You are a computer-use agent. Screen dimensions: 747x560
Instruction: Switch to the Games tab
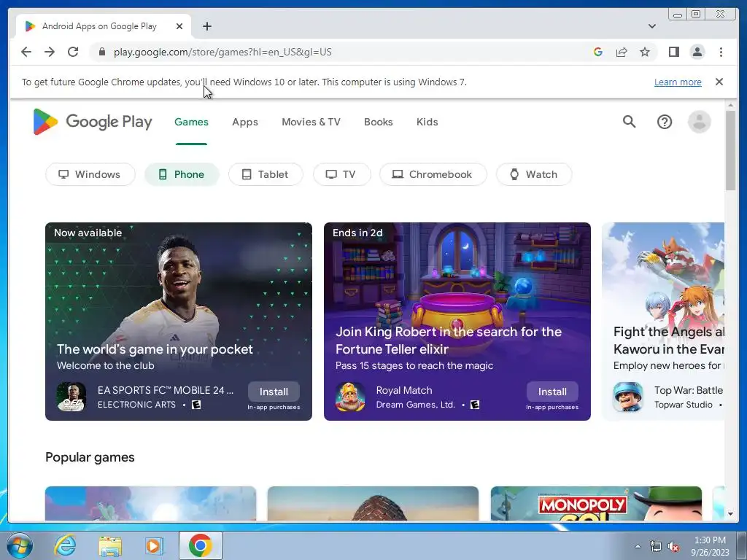191,122
